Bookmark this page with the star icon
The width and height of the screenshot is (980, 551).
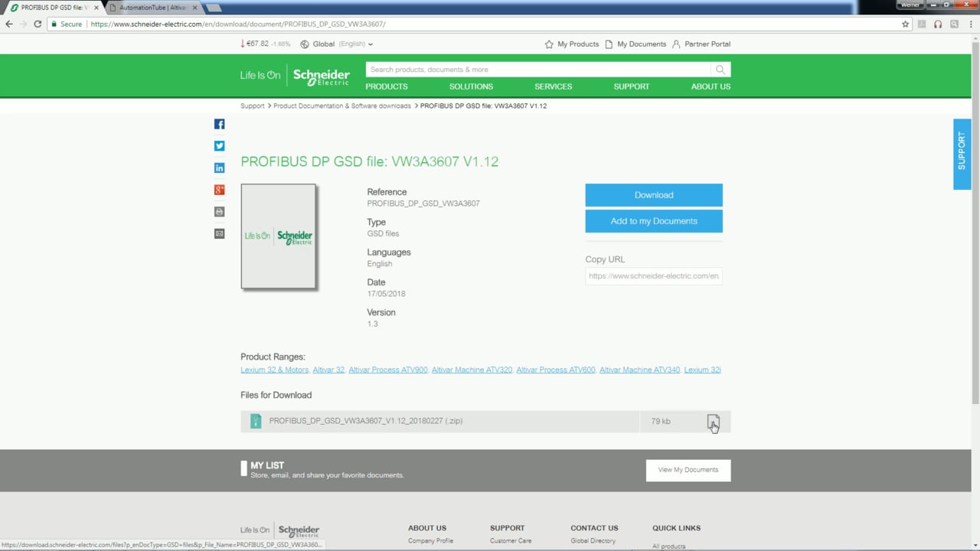[x=905, y=24]
